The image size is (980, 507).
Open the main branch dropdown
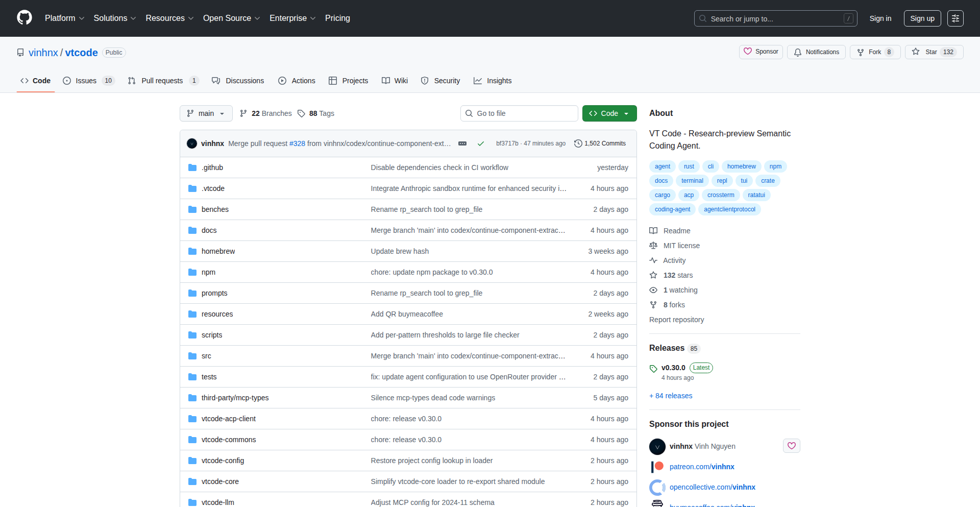206,113
